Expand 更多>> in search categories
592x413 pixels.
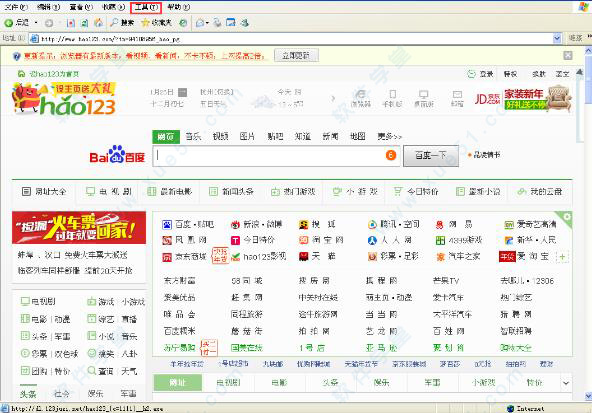[x=389, y=136]
